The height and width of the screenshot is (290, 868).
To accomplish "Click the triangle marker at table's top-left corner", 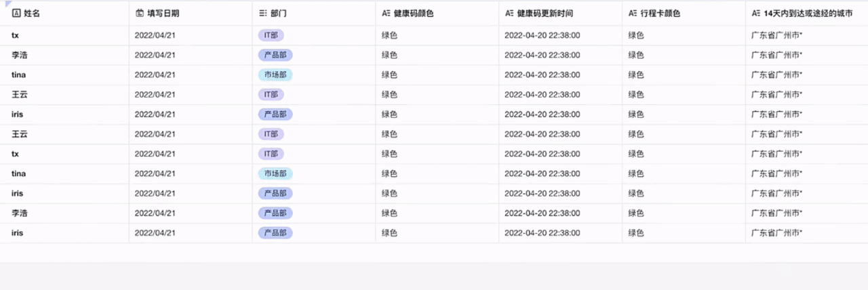I will pyautogui.click(x=3, y=3).
